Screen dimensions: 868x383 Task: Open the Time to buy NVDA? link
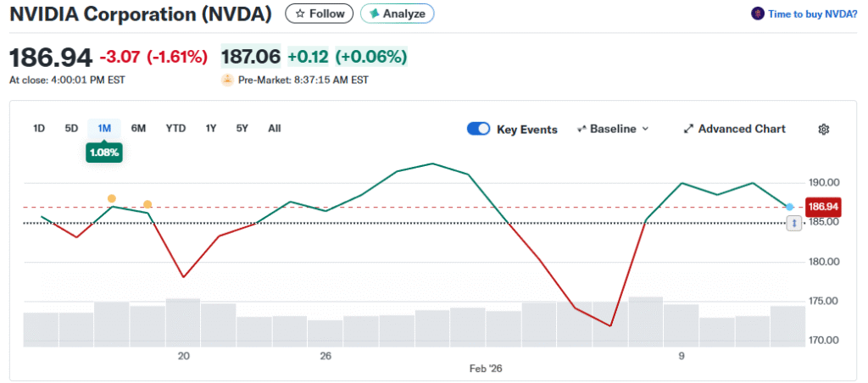[812, 14]
